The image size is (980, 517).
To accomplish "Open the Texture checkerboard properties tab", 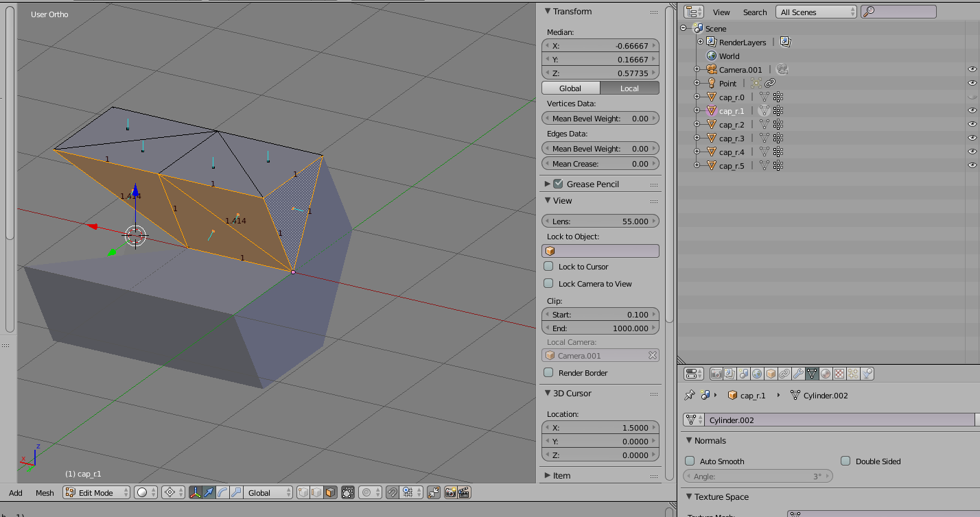I will point(839,374).
